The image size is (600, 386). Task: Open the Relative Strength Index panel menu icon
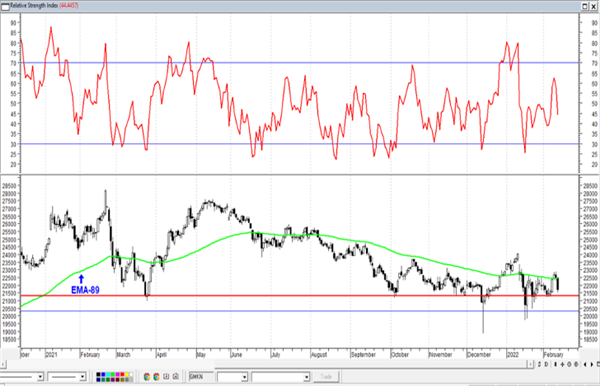[x=5, y=6]
